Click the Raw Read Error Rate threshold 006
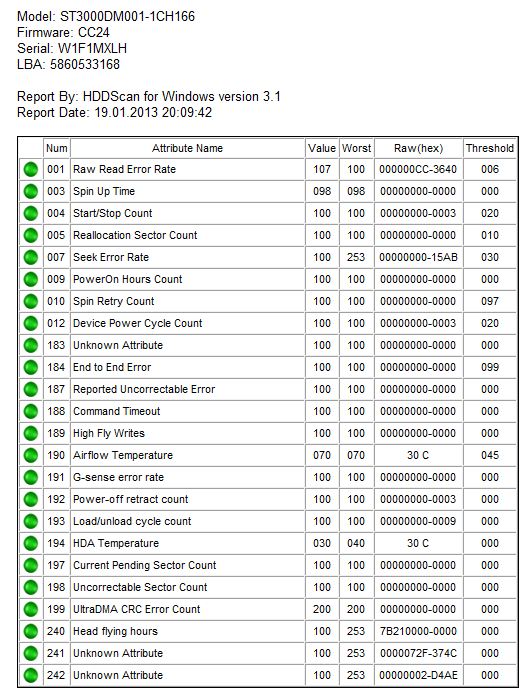529x697 pixels. pos(490,169)
